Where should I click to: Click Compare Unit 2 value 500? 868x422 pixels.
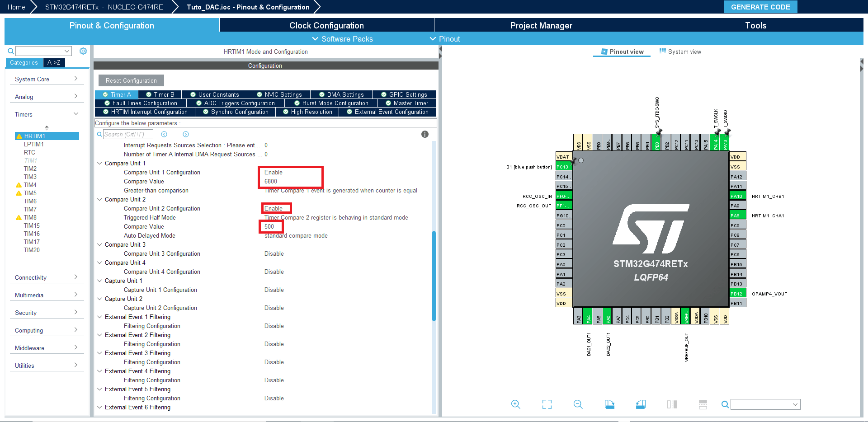[269, 226]
